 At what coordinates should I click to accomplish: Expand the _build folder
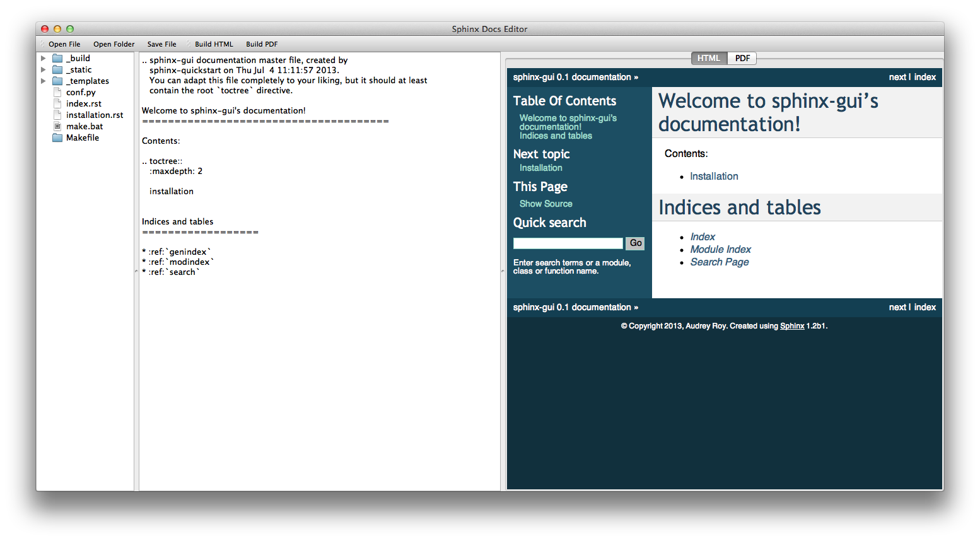point(44,59)
